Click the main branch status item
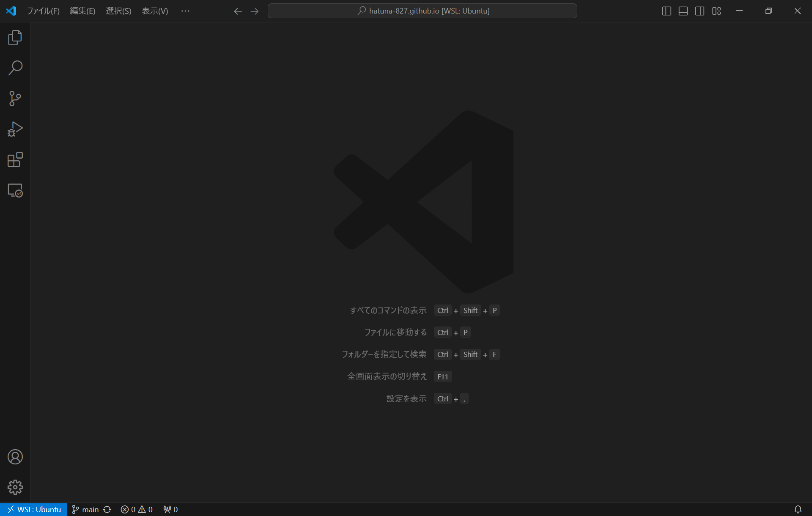This screenshot has width=812, height=516. coord(85,509)
